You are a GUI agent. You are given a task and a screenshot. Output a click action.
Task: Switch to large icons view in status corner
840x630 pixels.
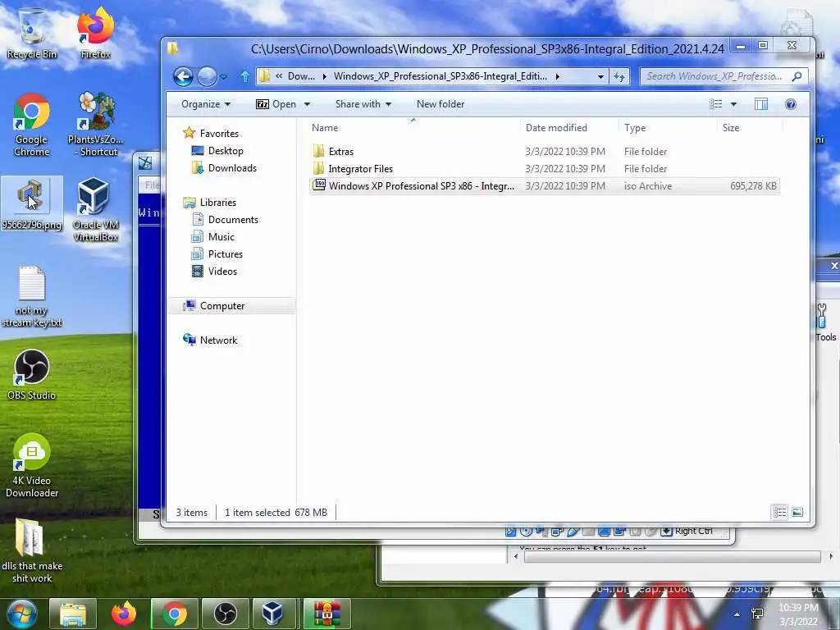click(x=797, y=512)
